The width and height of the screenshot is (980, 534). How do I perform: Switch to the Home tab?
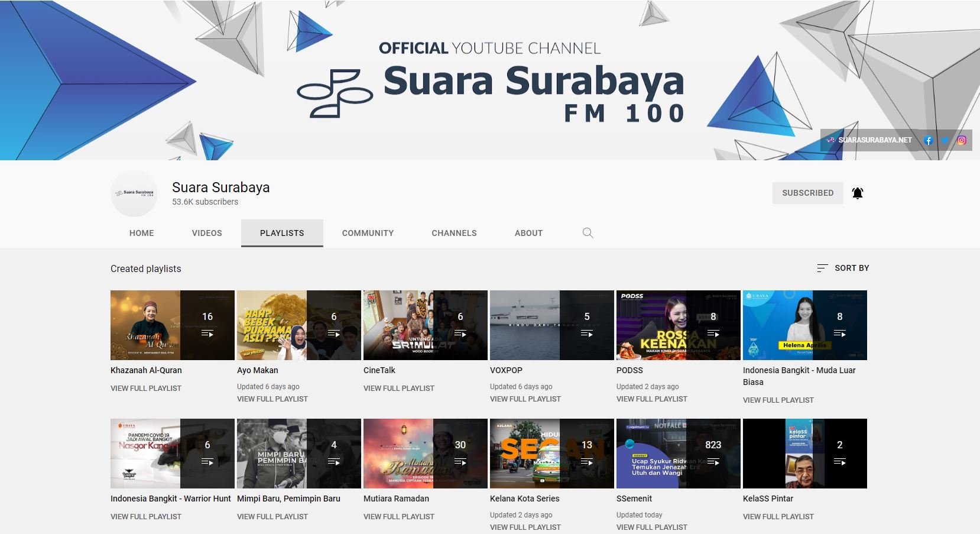pyautogui.click(x=142, y=233)
